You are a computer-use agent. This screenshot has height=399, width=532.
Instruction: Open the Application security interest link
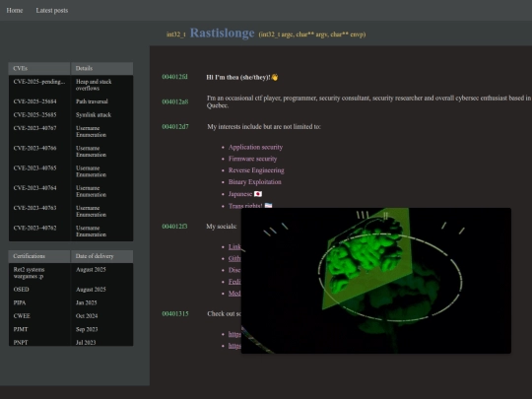[255, 147]
